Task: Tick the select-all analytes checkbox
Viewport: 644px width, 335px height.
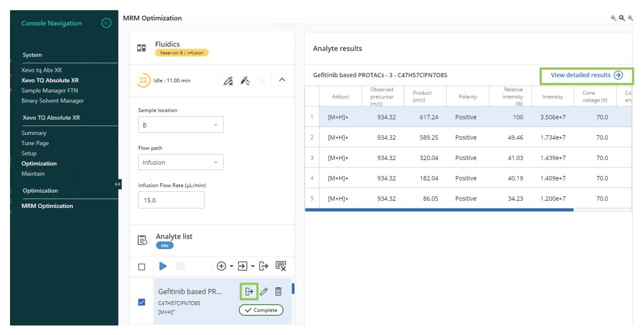Action: pyautogui.click(x=142, y=267)
